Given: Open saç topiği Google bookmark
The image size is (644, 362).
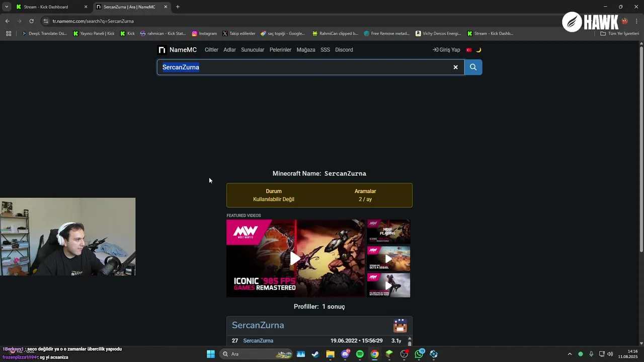Looking at the screenshot, I should pos(283,34).
